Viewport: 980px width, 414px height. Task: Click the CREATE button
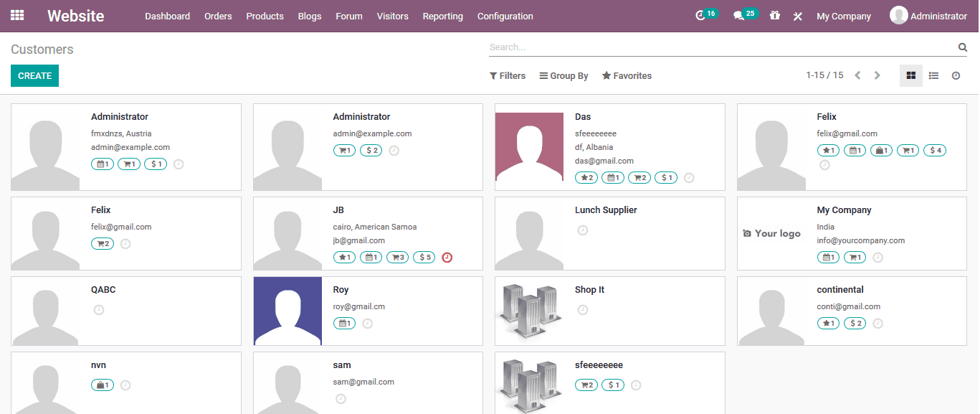[34, 75]
